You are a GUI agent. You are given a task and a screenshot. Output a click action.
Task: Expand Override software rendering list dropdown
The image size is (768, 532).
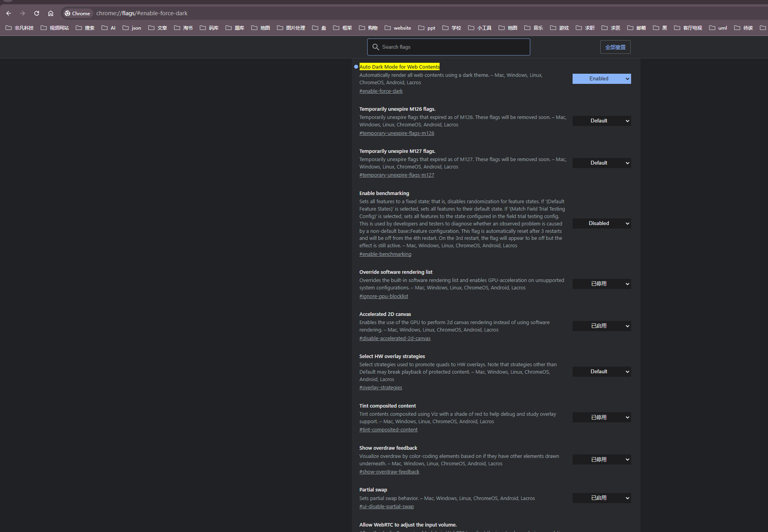pyautogui.click(x=601, y=284)
